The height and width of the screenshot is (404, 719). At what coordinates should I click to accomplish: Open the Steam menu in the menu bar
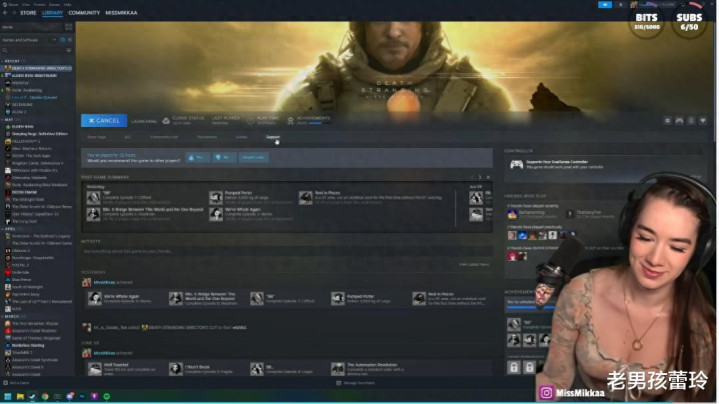(13, 4)
